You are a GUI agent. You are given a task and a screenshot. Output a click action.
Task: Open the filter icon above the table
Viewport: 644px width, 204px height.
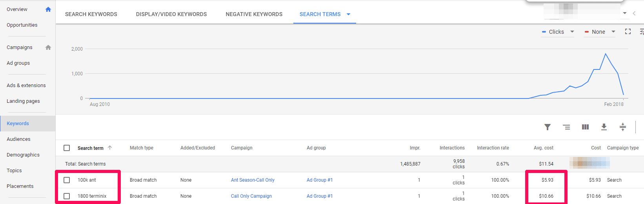(x=548, y=127)
